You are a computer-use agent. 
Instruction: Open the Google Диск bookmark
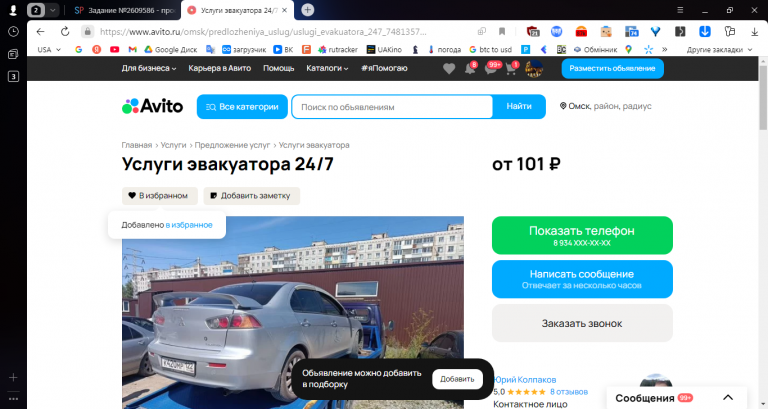tap(171, 49)
